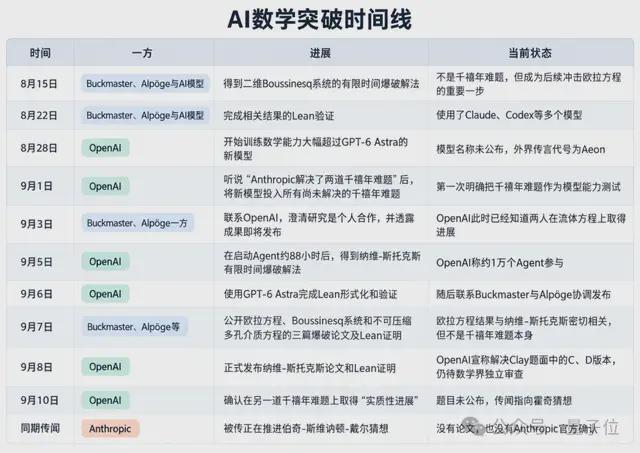Select text "没有论文,也没有Anthropic官方确认"

[x=516, y=429]
